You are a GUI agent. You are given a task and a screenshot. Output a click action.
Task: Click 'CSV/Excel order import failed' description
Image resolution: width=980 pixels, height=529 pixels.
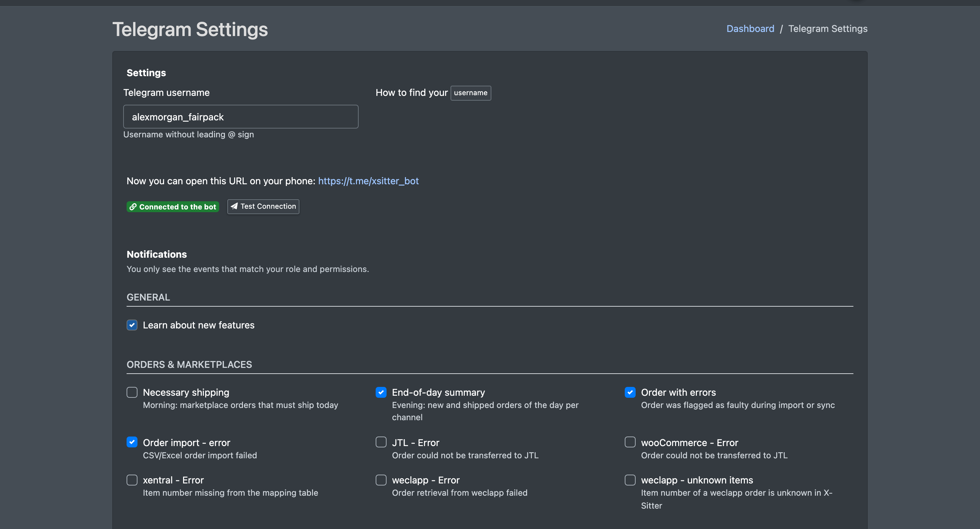[x=200, y=455]
